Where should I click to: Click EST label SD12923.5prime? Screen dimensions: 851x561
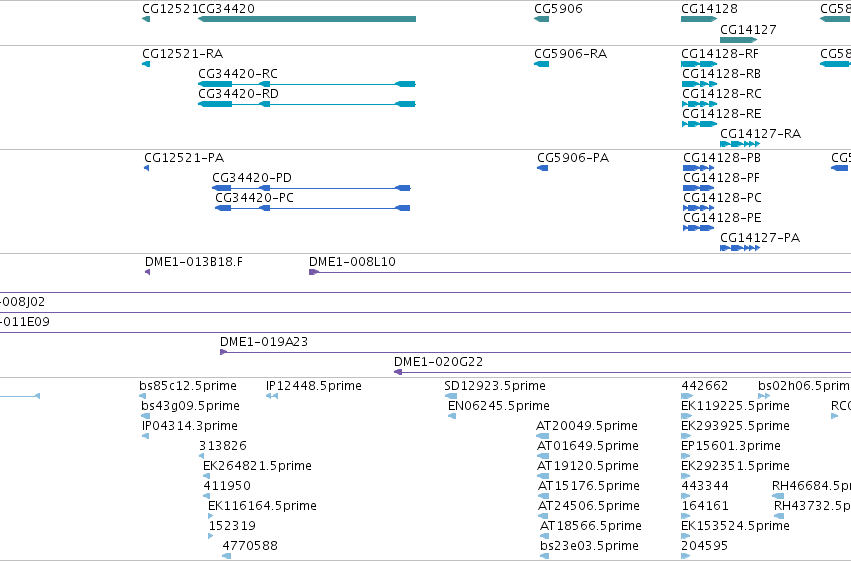click(495, 386)
